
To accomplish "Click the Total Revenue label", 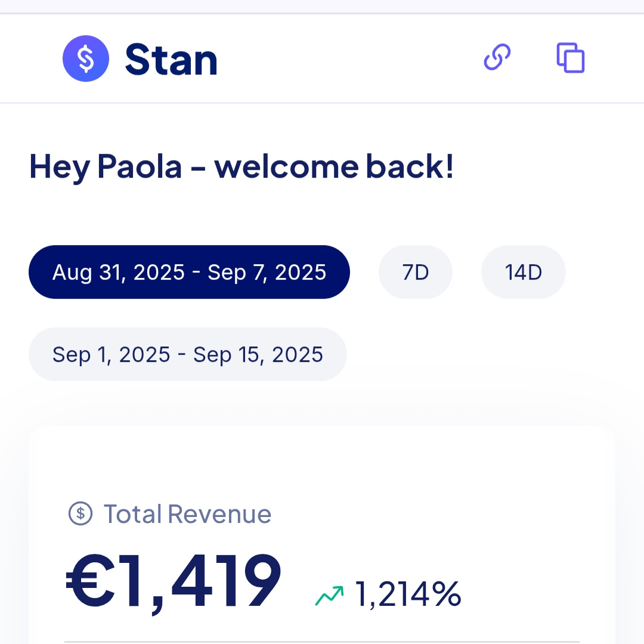I will click(188, 513).
